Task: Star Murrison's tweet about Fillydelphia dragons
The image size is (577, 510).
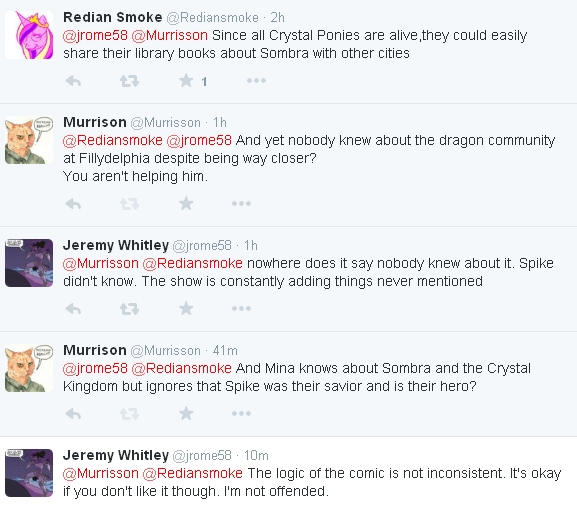Action: coord(186,203)
